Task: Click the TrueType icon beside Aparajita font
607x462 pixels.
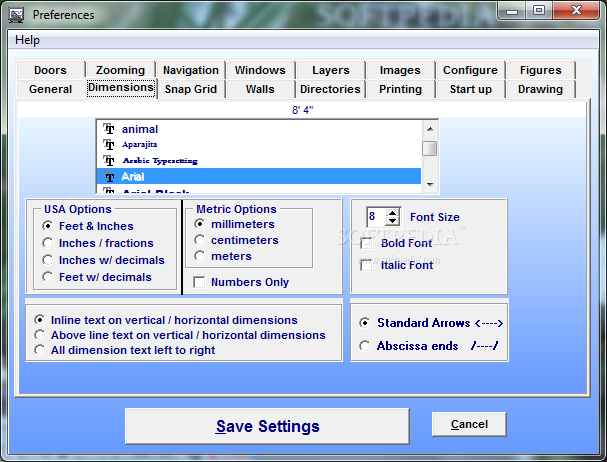Action: [109, 144]
